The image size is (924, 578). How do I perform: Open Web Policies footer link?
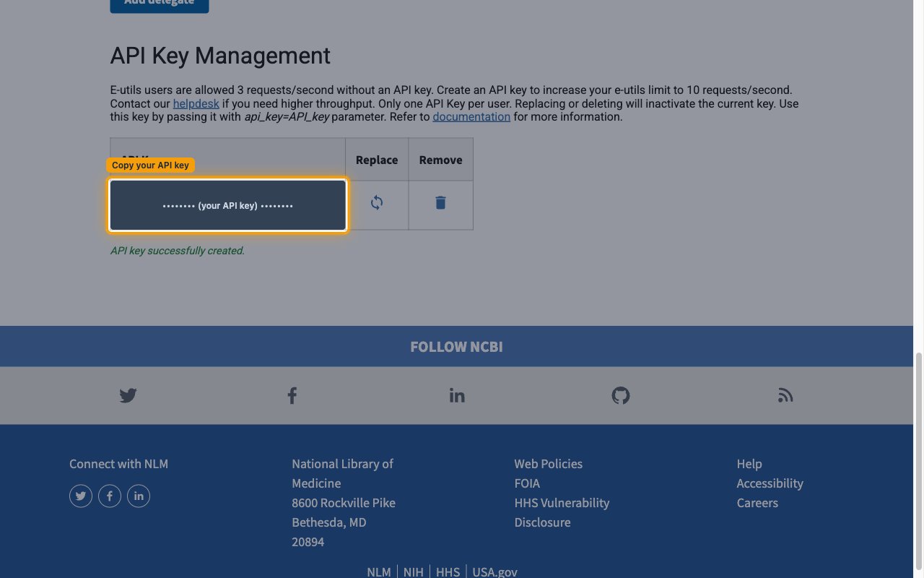tap(548, 464)
